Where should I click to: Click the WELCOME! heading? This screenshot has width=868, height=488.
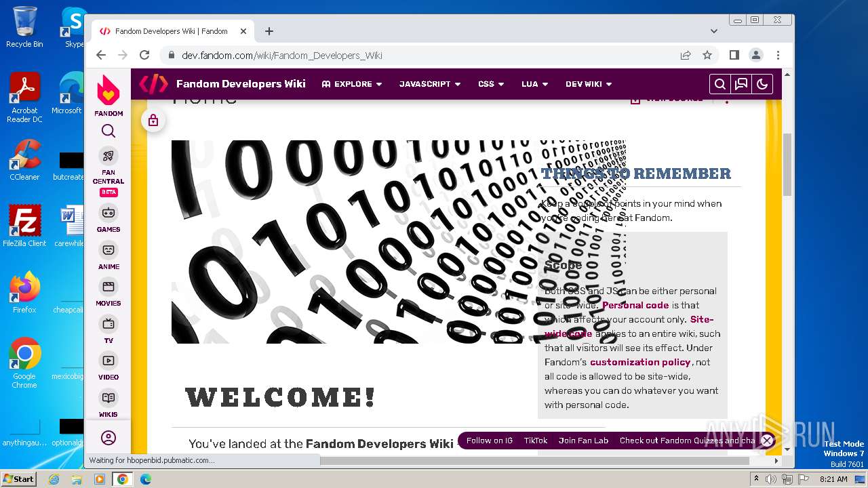pos(280,397)
